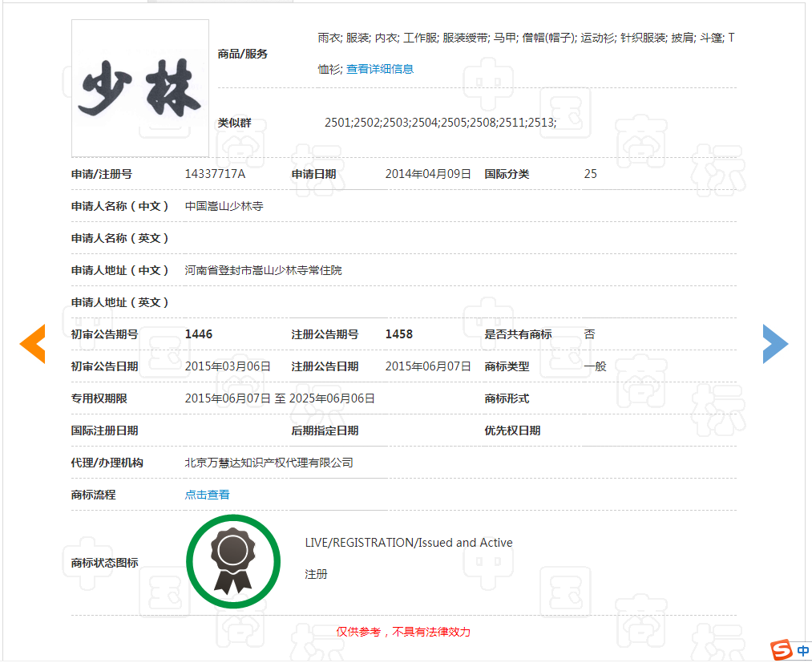Viewport: 812px width, 663px height.
Task: Open the Sogou input method icon
Action: [x=782, y=650]
